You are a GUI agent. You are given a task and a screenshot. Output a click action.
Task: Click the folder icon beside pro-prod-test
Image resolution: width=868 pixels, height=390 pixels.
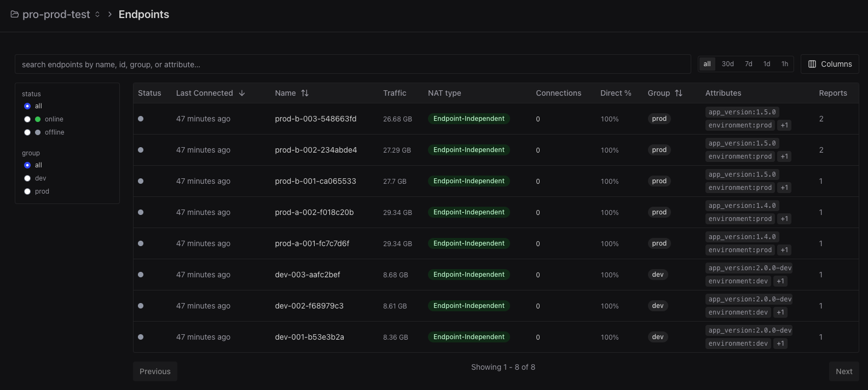(x=15, y=14)
